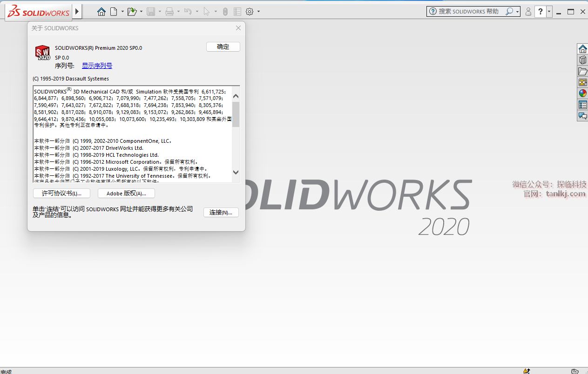Click the scroll down arrow in patent text
Viewport: 588px width, 374px height.
pos(236,172)
